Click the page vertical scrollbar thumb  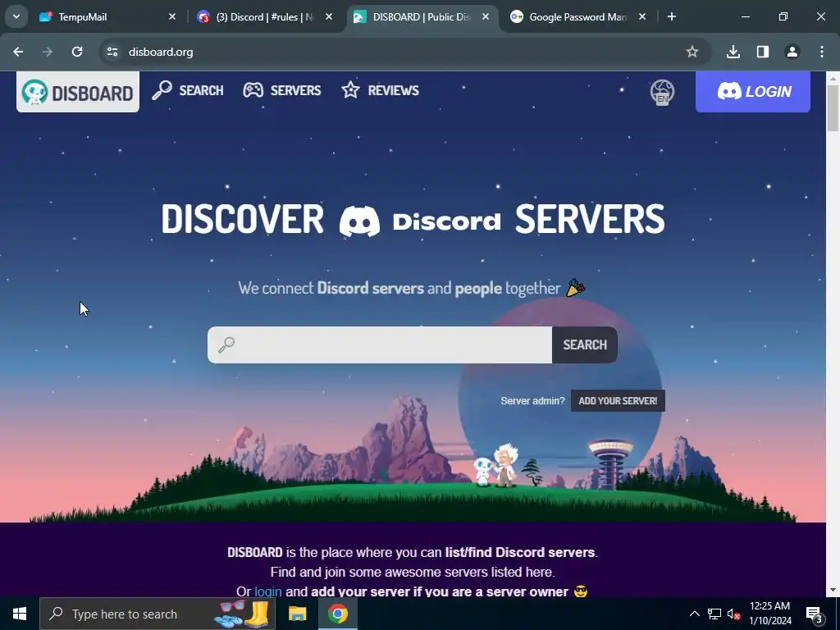[x=833, y=108]
